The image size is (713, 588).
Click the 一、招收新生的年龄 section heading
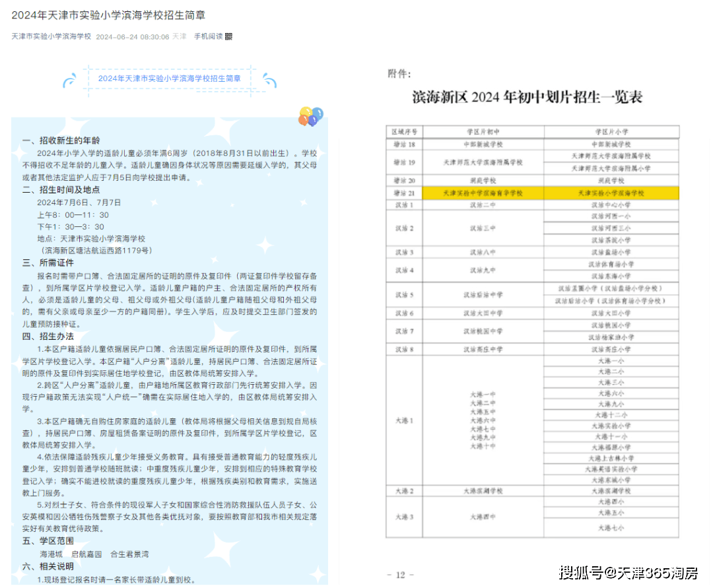[61, 141]
